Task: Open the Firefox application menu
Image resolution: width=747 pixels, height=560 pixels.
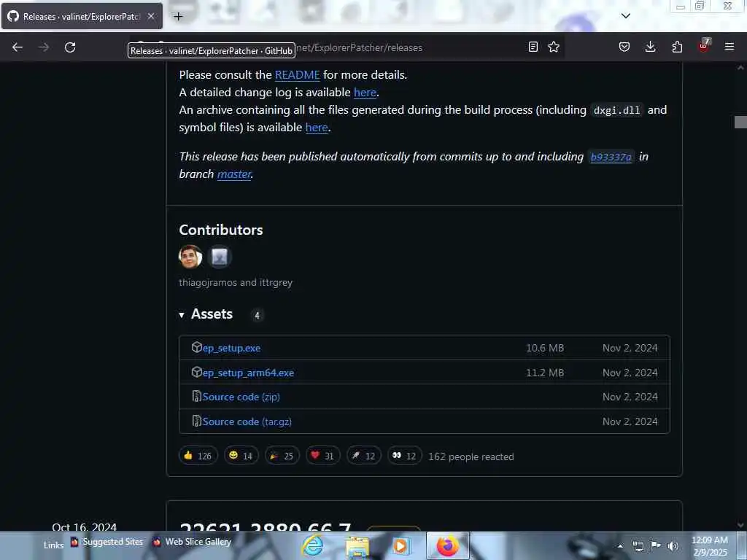Action: tap(729, 47)
